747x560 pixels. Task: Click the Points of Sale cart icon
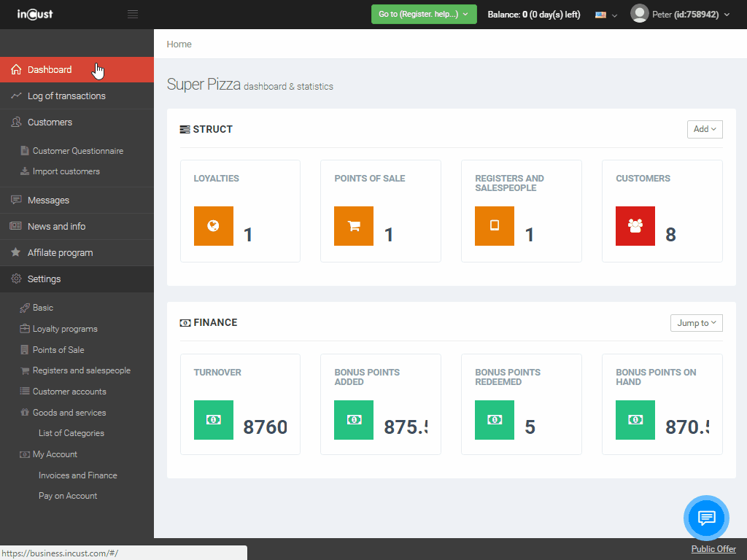click(354, 226)
